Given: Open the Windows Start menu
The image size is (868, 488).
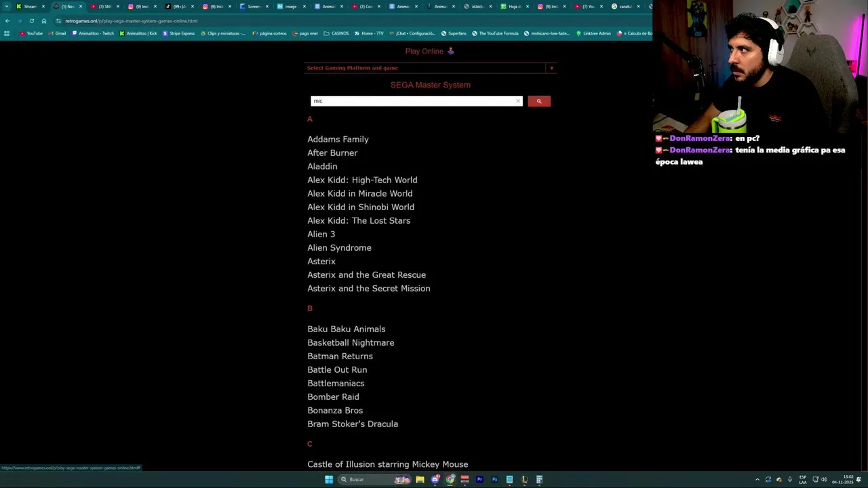Looking at the screenshot, I should tap(329, 479).
